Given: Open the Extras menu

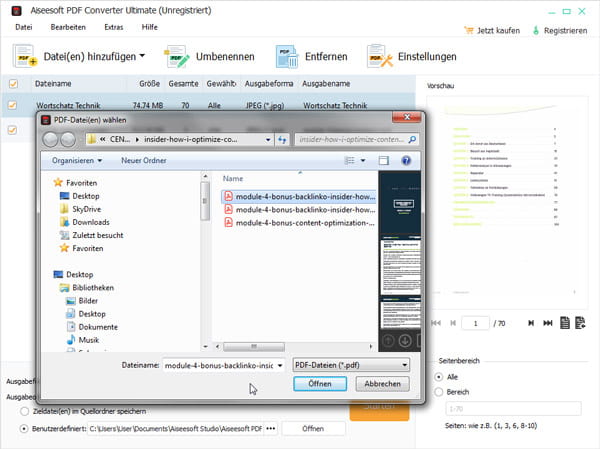Looking at the screenshot, I should click(x=114, y=27).
